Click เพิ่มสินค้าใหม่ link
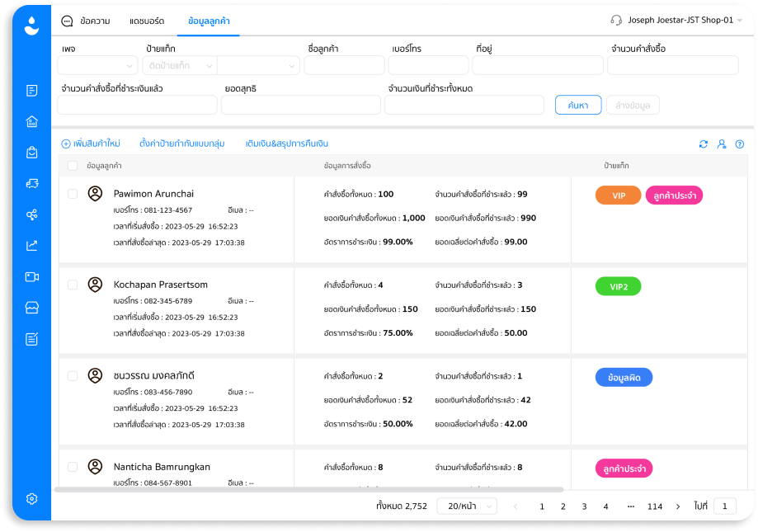Image resolution: width=758 pixels, height=532 pixels. click(x=91, y=144)
